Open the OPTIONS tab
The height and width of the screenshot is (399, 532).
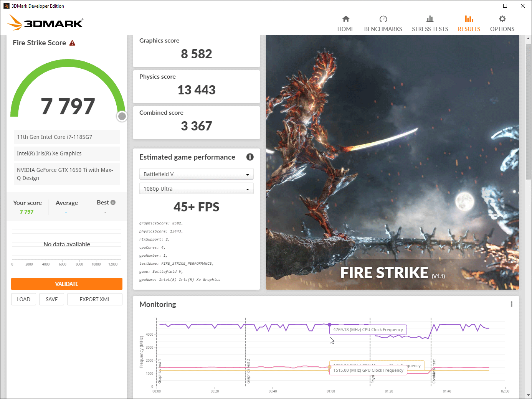[x=502, y=24]
